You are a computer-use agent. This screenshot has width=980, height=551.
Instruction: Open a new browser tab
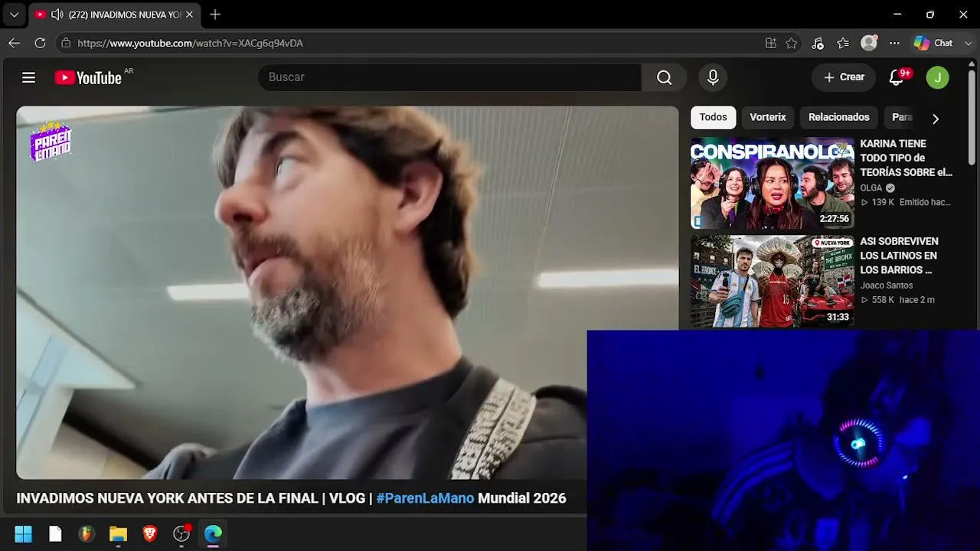pyautogui.click(x=215, y=15)
